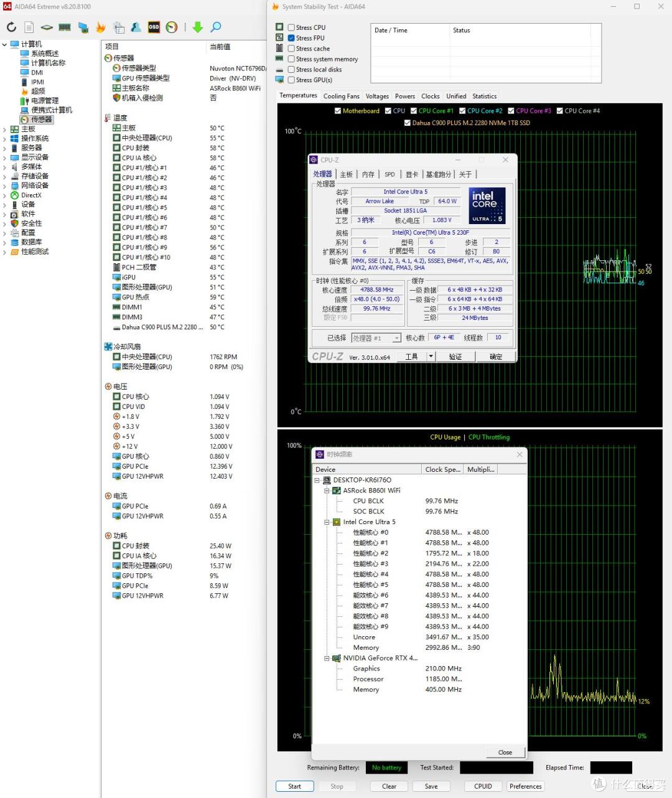The height and width of the screenshot is (798, 672).
Task: Click the OSD panel icon in the toolbar
Action: click(x=154, y=27)
